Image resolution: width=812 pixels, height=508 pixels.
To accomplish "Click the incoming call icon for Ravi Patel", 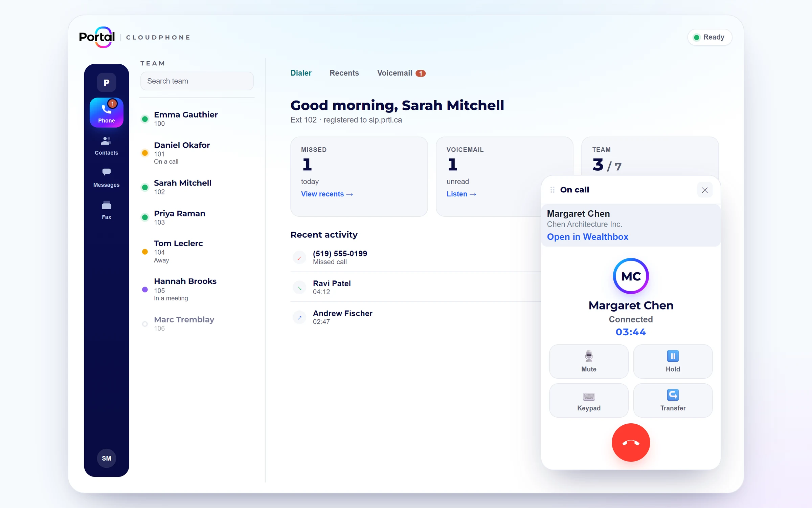I will coord(299,288).
